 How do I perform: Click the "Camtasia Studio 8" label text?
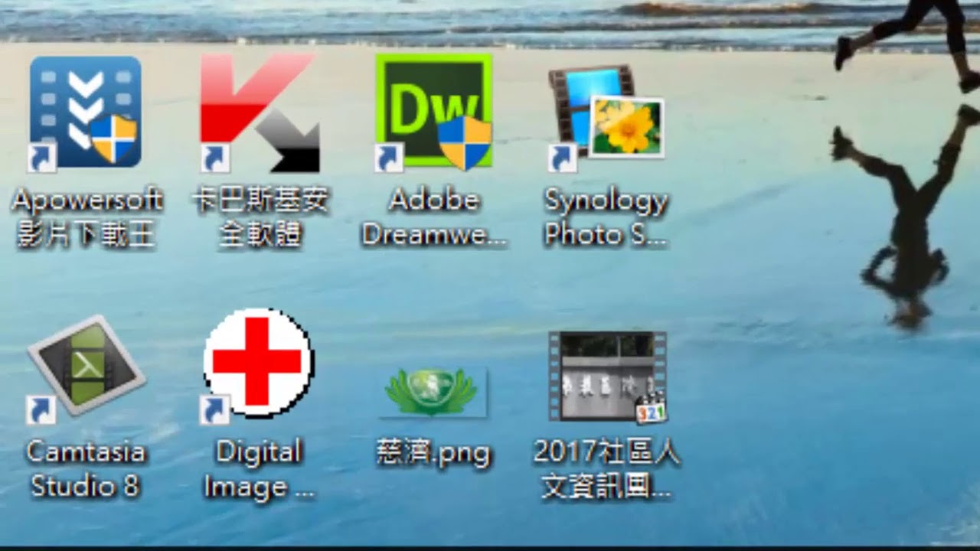[x=86, y=468]
